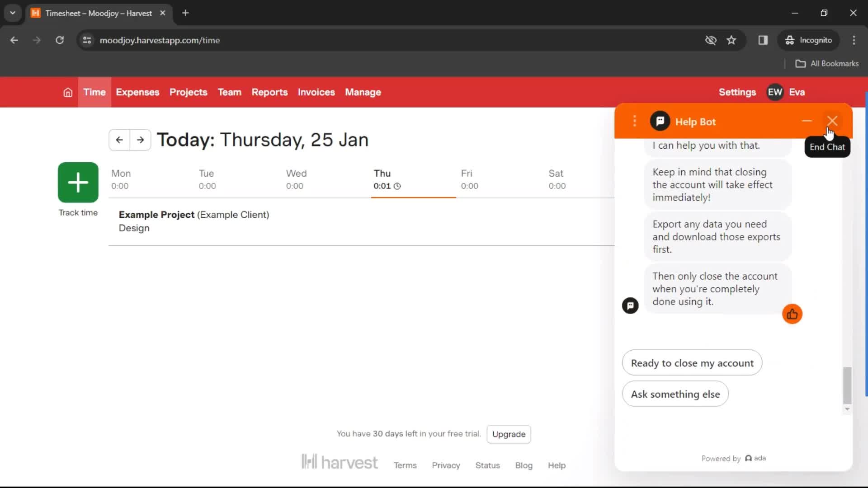Click Ready to close my account
Viewport: 868px width, 488px height.
pos(692,363)
